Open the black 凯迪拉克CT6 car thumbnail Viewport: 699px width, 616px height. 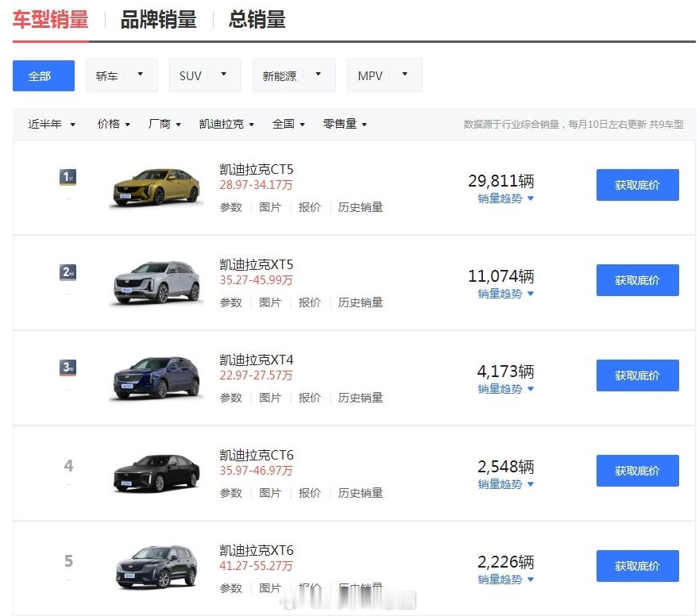[156, 473]
